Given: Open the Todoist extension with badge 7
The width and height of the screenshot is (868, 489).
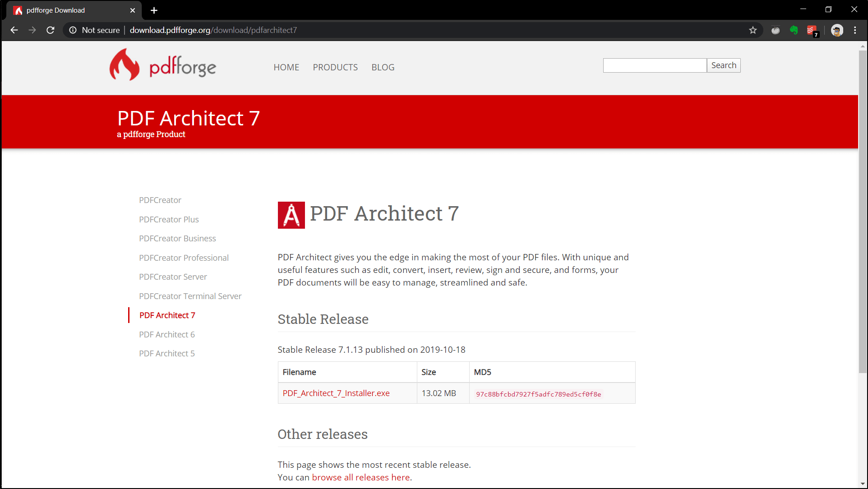Looking at the screenshot, I should coord(812,31).
